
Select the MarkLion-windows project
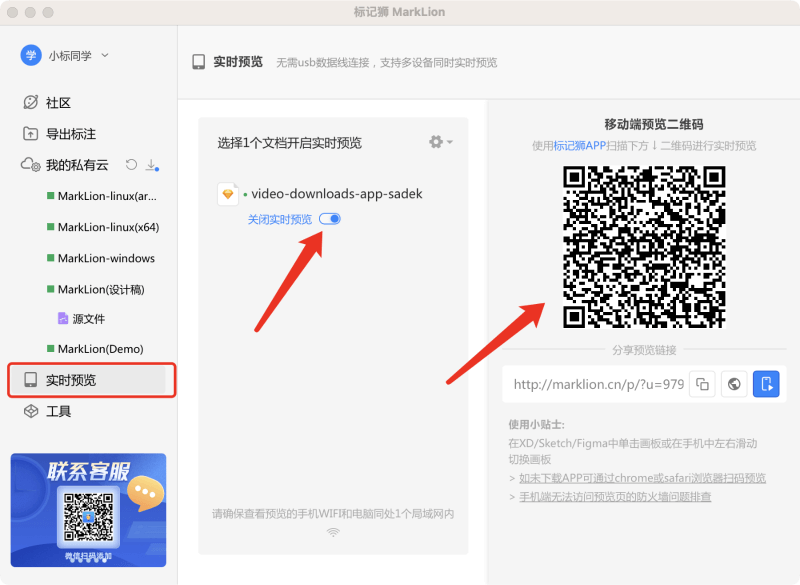[105, 258]
